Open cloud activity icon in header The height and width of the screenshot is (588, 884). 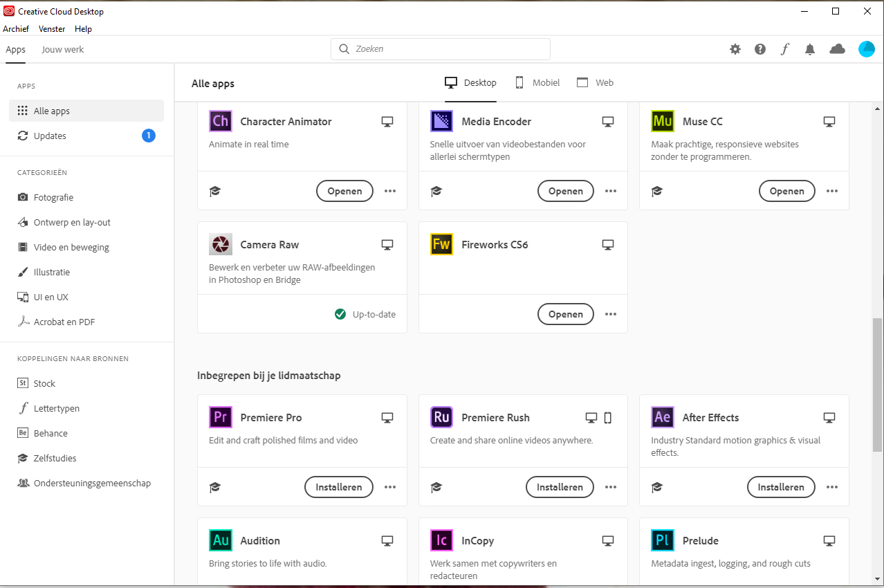point(838,49)
